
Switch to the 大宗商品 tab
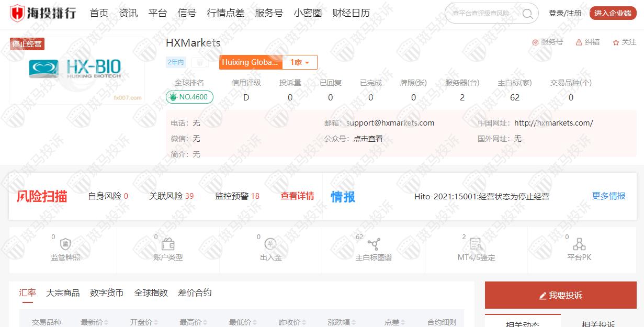click(63, 293)
